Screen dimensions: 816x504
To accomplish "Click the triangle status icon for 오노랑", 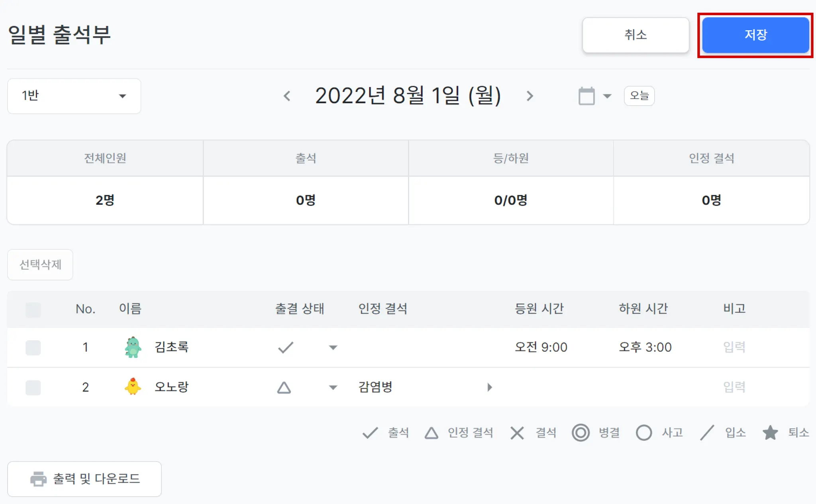I will point(284,387).
